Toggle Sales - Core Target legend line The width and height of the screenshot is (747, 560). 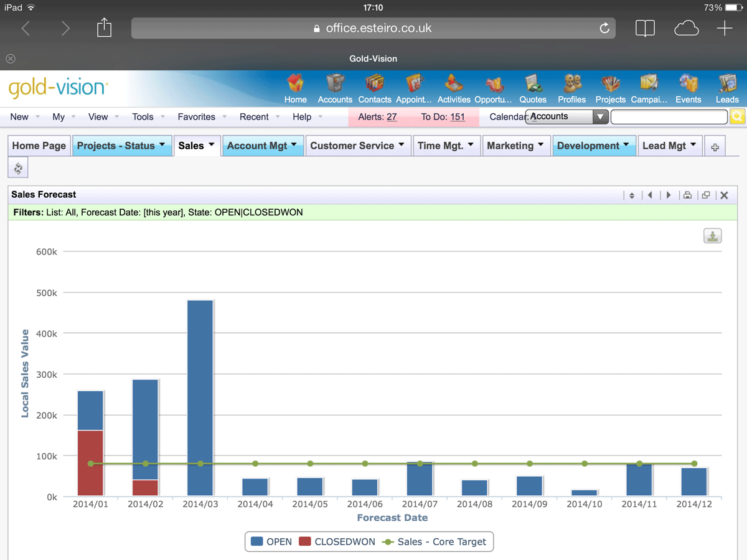point(434,542)
